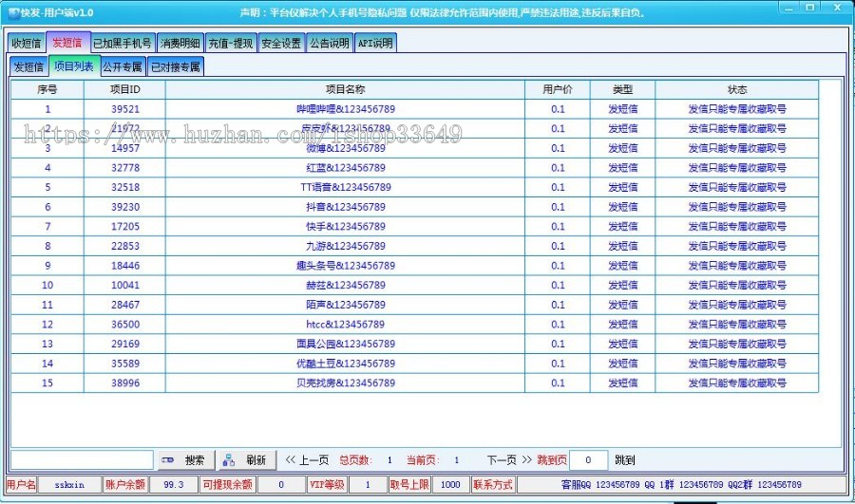Click the 用户名 status label

(21, 484)
